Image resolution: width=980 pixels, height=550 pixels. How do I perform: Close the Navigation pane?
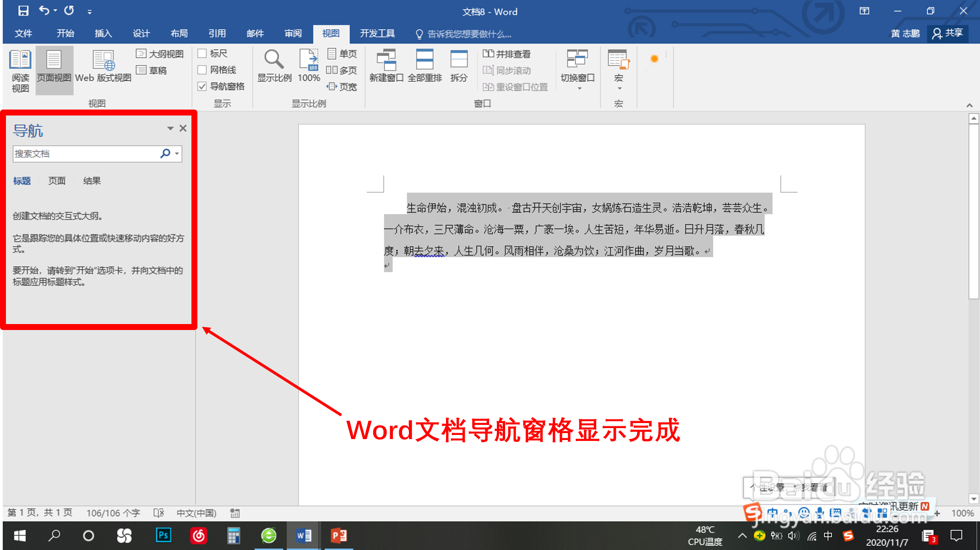[x=183, y=128]
